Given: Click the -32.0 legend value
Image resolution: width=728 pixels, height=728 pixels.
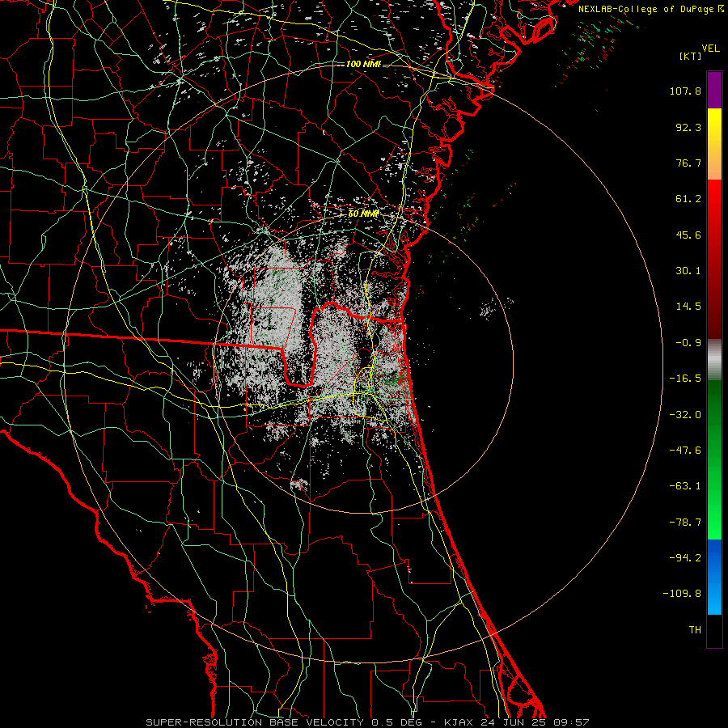Looking at the screenshot, I should coord(685,415).
